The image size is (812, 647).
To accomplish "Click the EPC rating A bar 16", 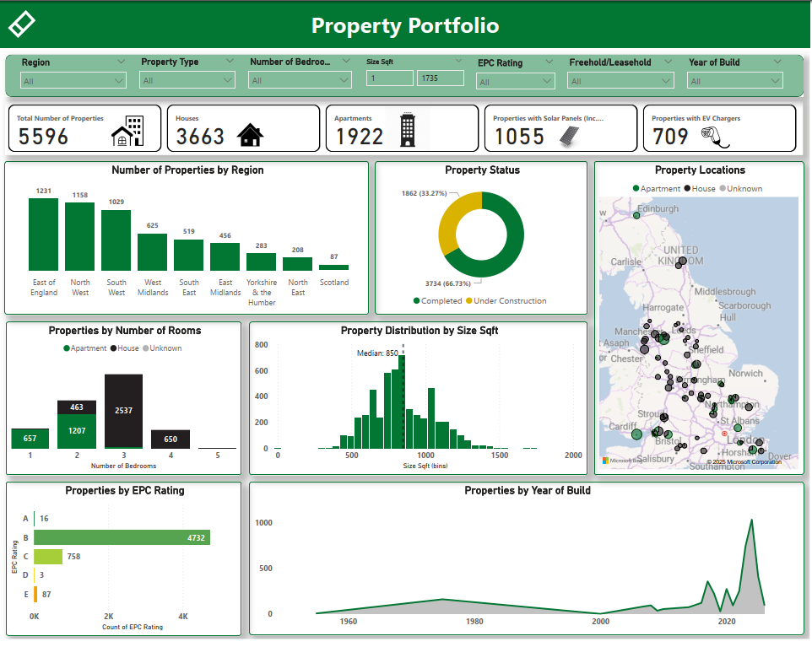I will 35,518.
